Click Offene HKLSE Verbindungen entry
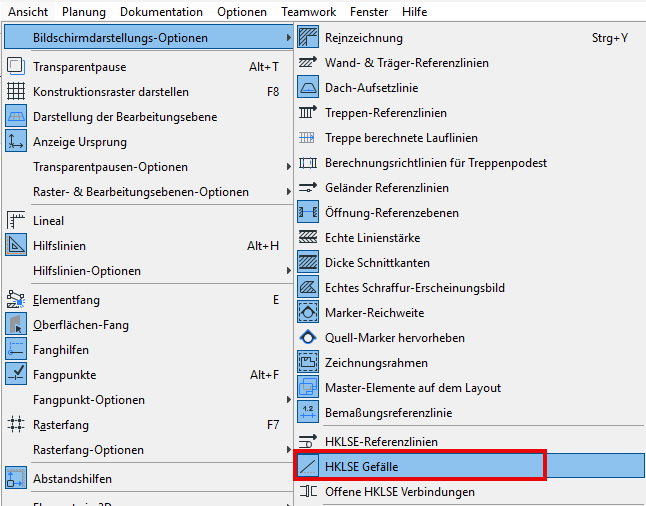The image size is (646, 506). (x=400, y=492)
